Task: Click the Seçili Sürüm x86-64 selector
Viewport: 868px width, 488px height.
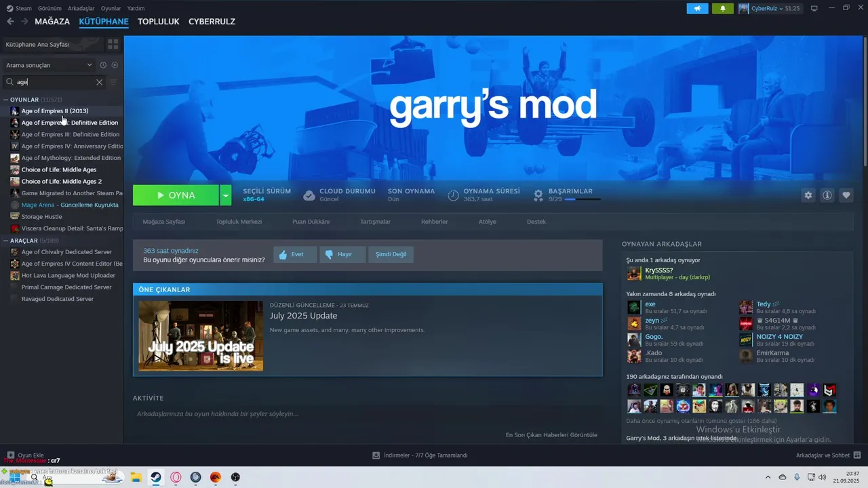Action: point(267,195)
